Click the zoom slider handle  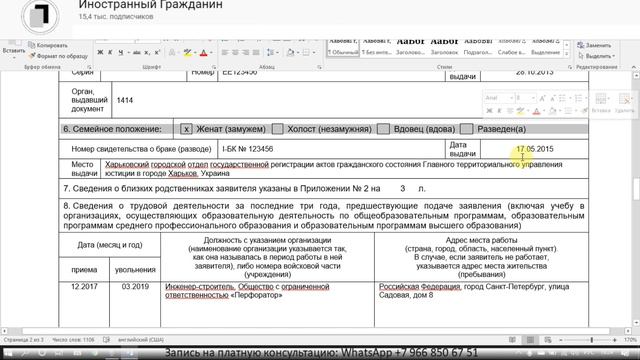(592, 340)
